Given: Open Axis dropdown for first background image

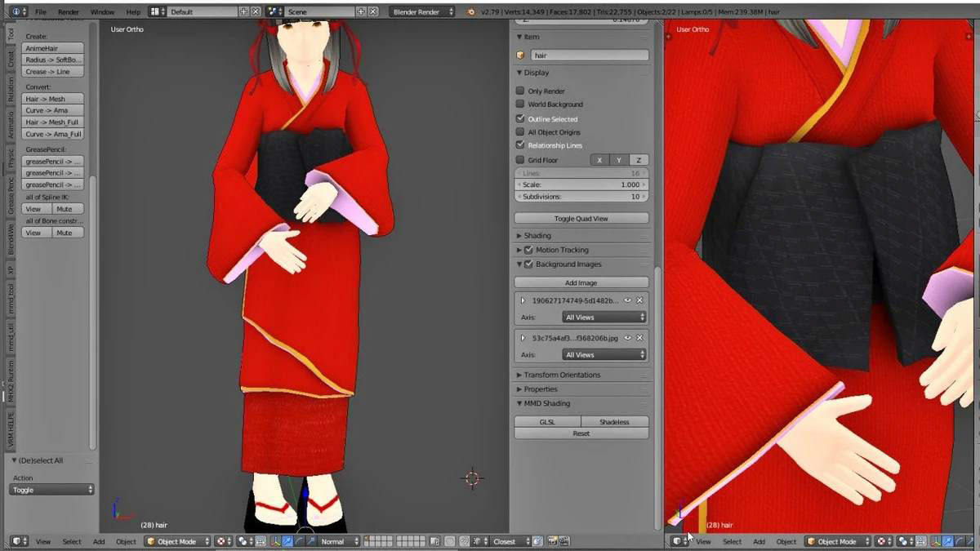Looking at the screenshot, I should pyautogui.click(x=604, y=317).
